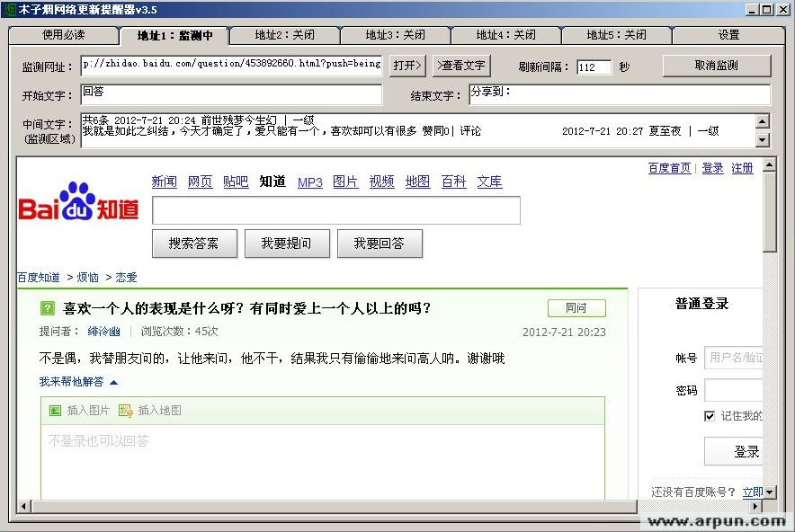Switch to the 地址2:关闭 tab
Viewport: 795px width, 532px height.
click(x=284, y=35)
